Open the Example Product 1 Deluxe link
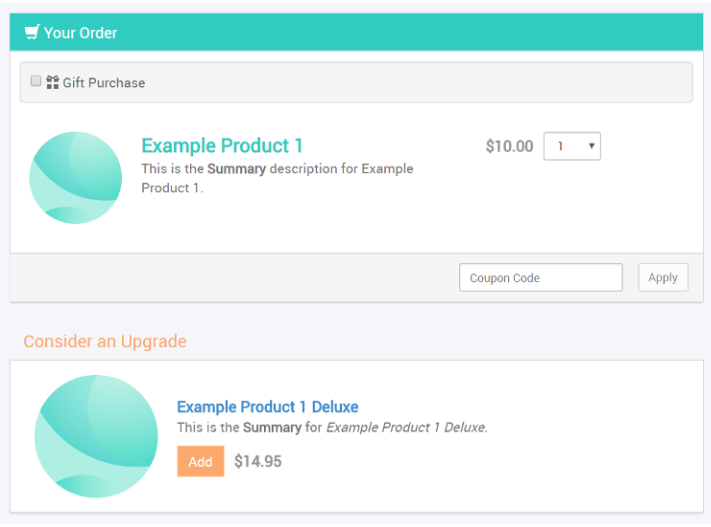The width and height of the screenshot is (711, 527). point(268,407)
